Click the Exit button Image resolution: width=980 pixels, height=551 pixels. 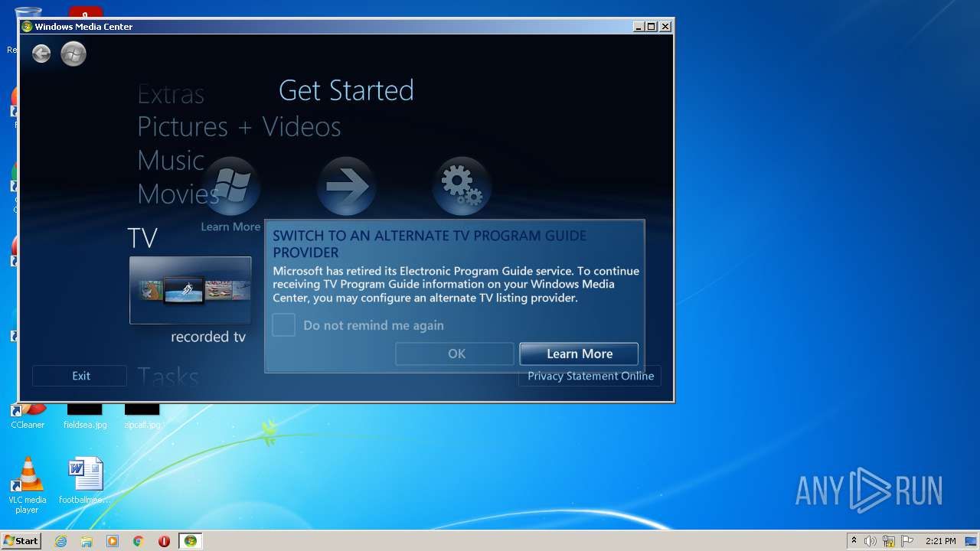coord(80,376)
